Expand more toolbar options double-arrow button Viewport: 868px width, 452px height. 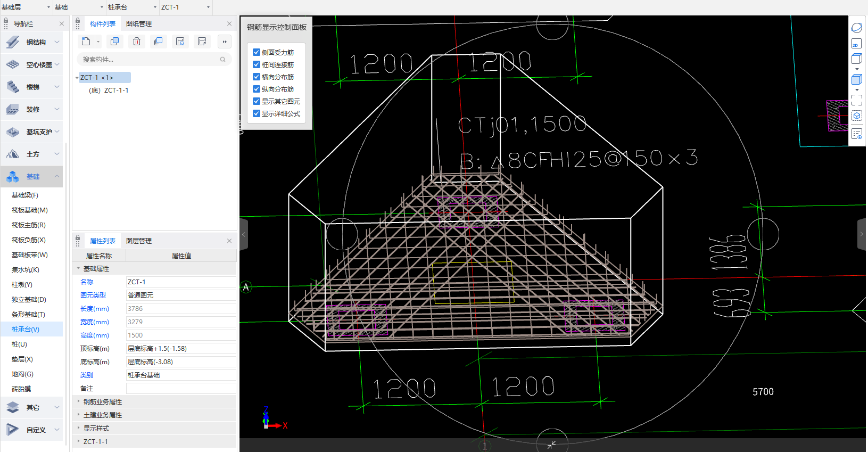click(x=225, y=42)
